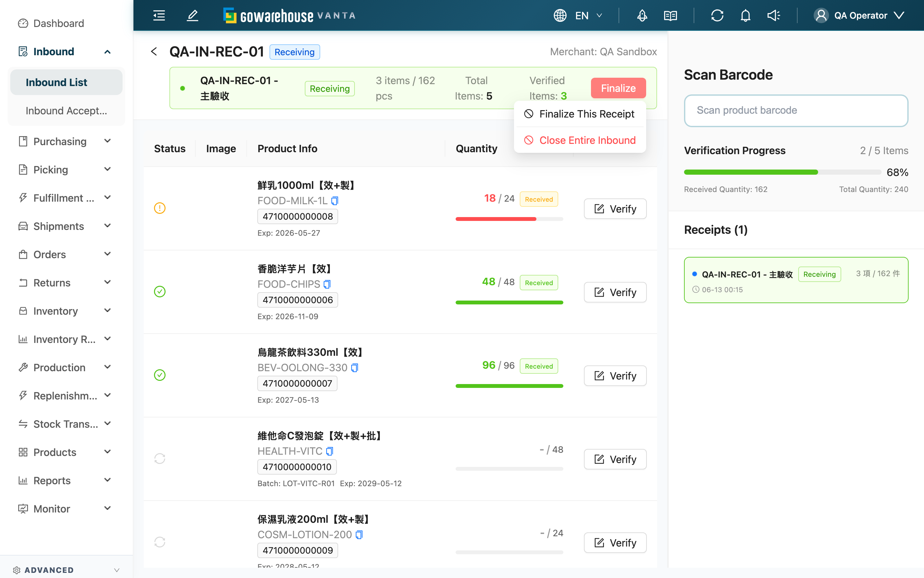Image resolution: width=924 pixels, height=578 pixels.
Task: Open the EN language dropdown
Action: (588, 16)
